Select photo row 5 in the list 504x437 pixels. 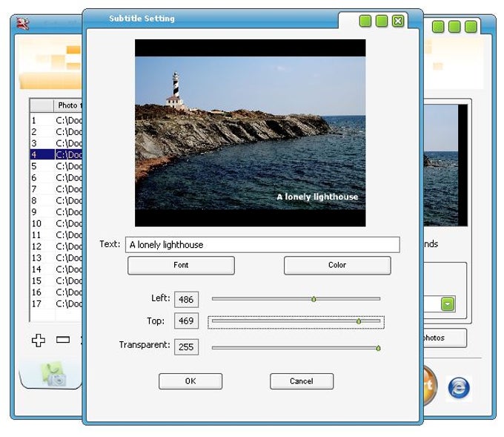[56, 166]
